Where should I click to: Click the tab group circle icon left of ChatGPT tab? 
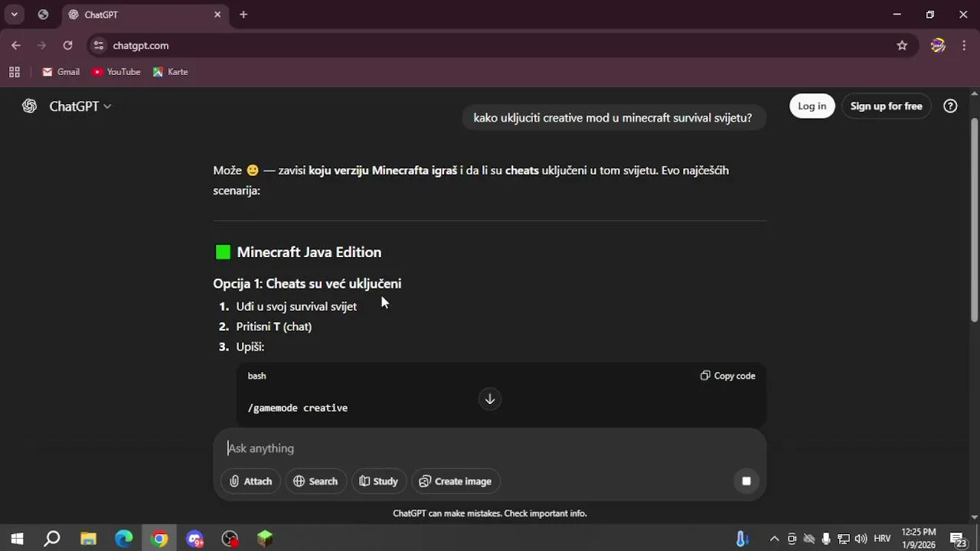43,15
